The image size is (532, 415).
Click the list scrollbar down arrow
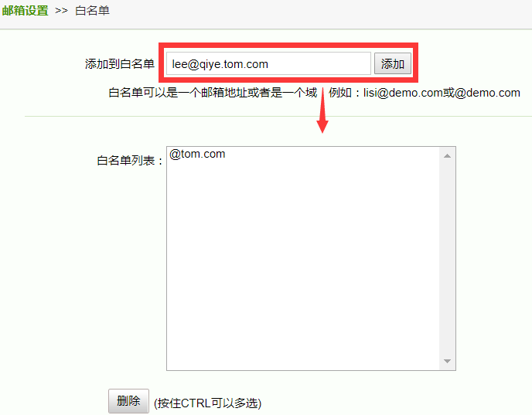447,362
